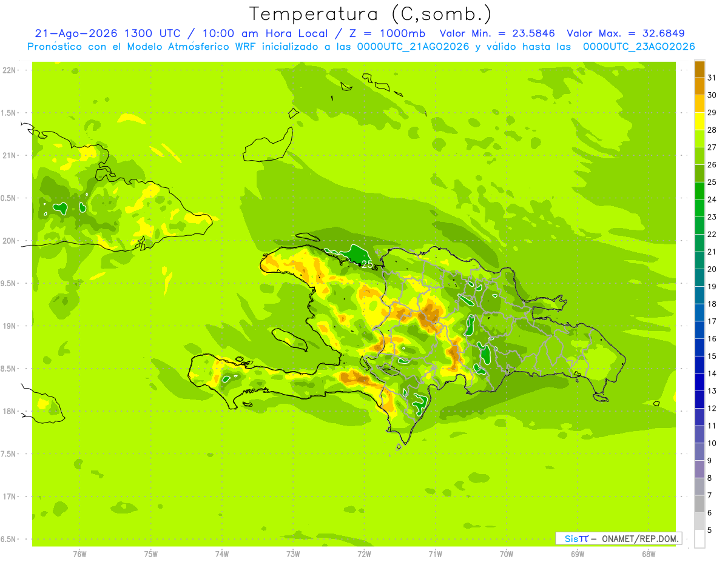This screenshot has height=562, width=728.
Task: Click the legend number 31
Action: click(712, 78)
